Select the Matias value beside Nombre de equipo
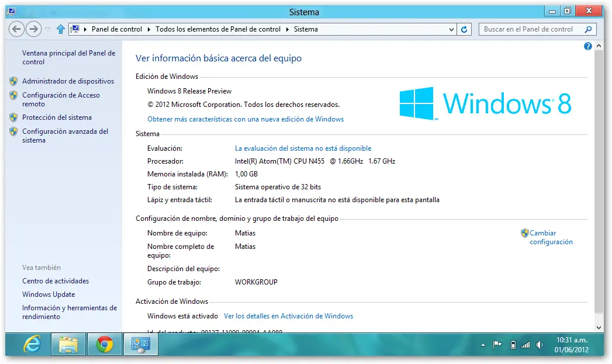 click(x=245, y=233)
